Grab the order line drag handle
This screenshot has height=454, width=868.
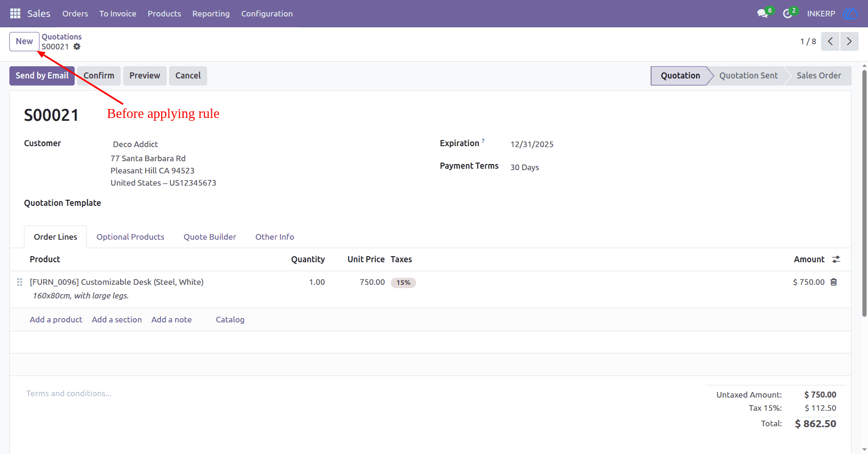tap(20, 282)
